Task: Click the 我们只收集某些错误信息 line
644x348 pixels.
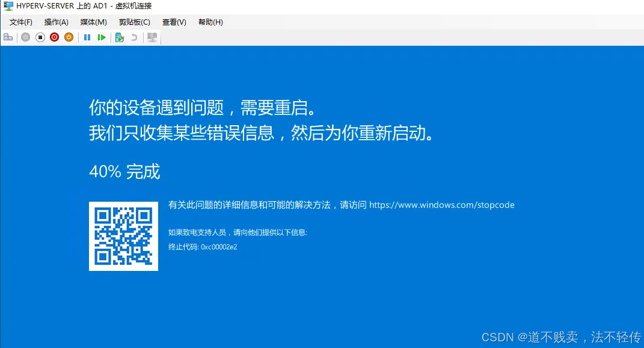Action: tap(261, 133)
